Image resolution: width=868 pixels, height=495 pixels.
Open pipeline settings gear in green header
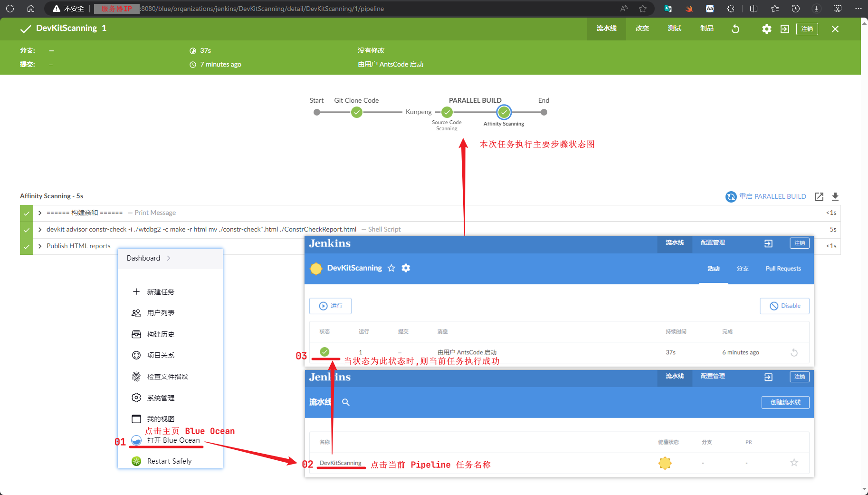pyautogui.click(x=766, y=29)
